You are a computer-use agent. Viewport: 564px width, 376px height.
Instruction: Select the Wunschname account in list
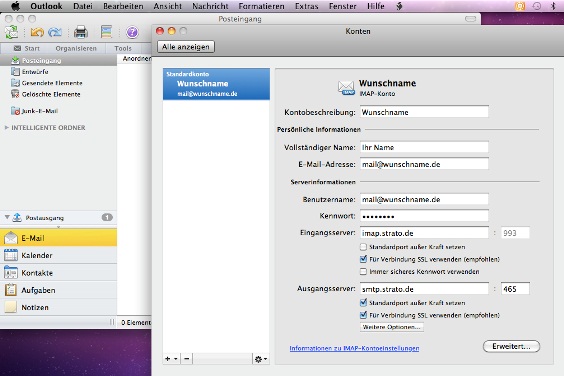click(216, 84)
